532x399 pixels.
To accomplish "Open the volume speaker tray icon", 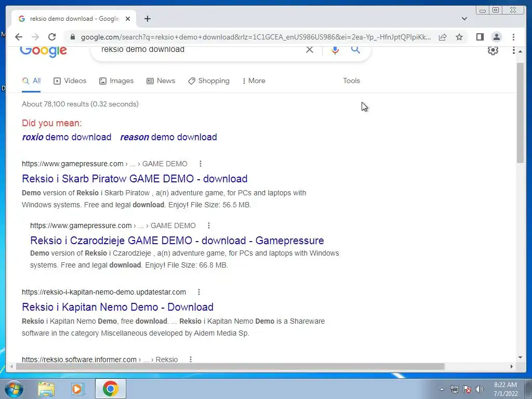I will click(x=480, y=389).
